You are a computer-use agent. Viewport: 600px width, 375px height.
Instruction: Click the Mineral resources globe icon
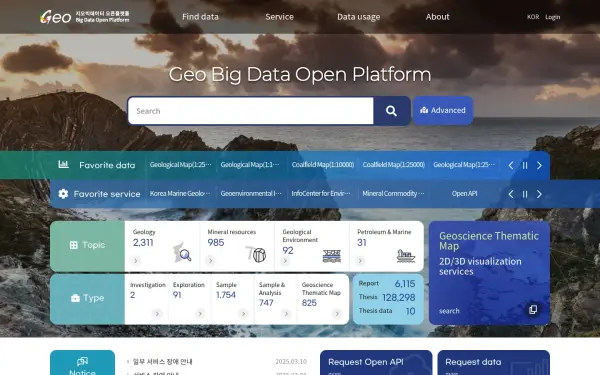tap(256, 254)
